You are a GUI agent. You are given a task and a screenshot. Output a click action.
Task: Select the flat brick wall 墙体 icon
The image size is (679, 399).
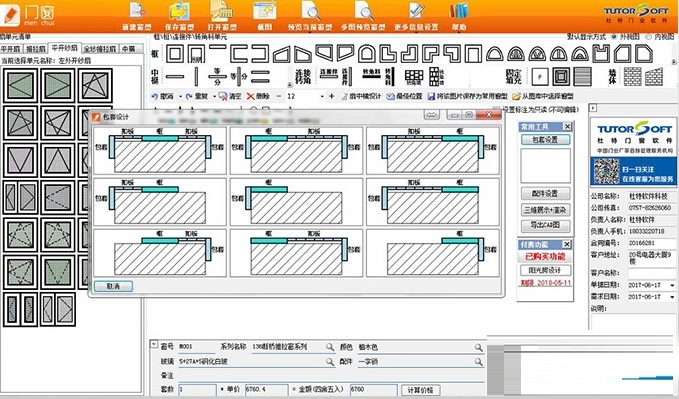tap(633, 76)
